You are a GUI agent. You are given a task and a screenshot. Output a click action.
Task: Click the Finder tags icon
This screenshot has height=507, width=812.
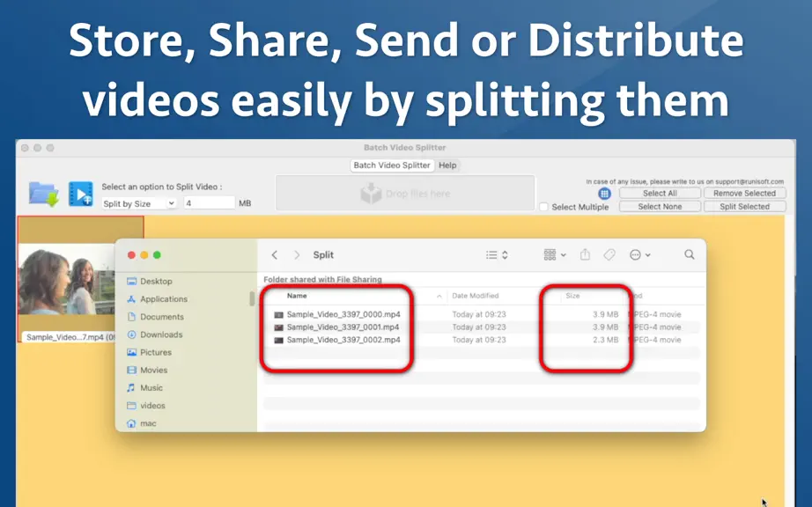pyautogui.click(x=609, y=254)
